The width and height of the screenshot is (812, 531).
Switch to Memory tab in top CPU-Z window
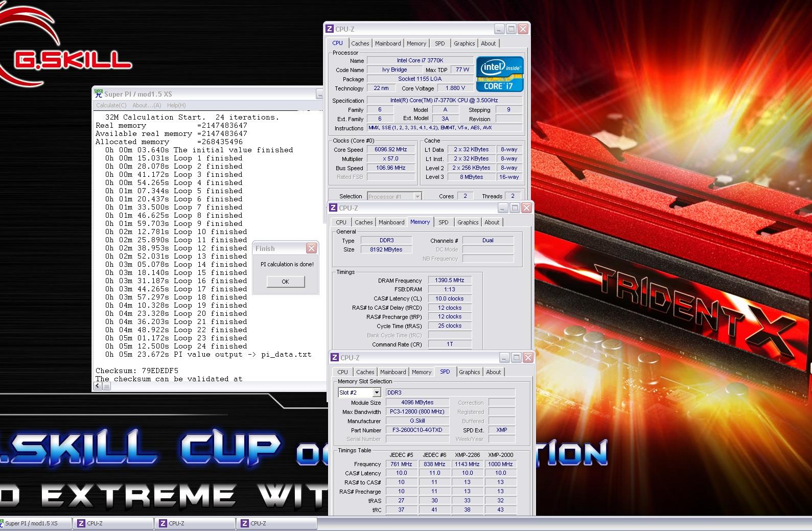(x=416, y=43)
